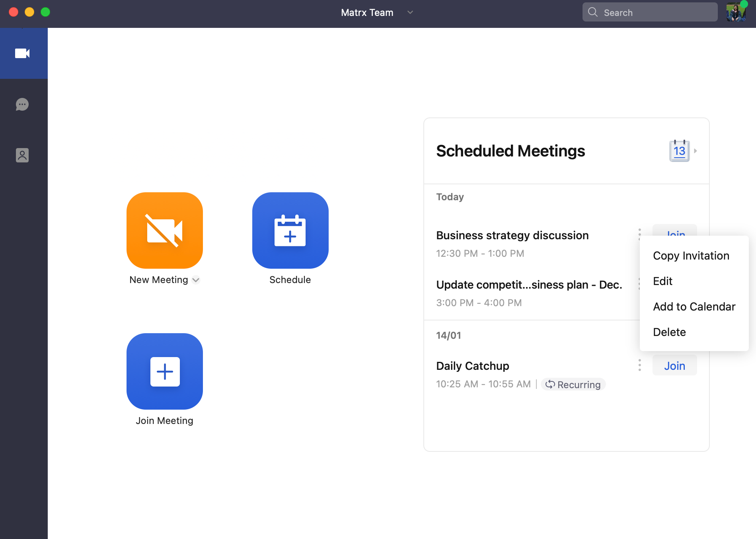Click the blue Schedule calendar icon
The image size is (756, 539).
[290, 230]
